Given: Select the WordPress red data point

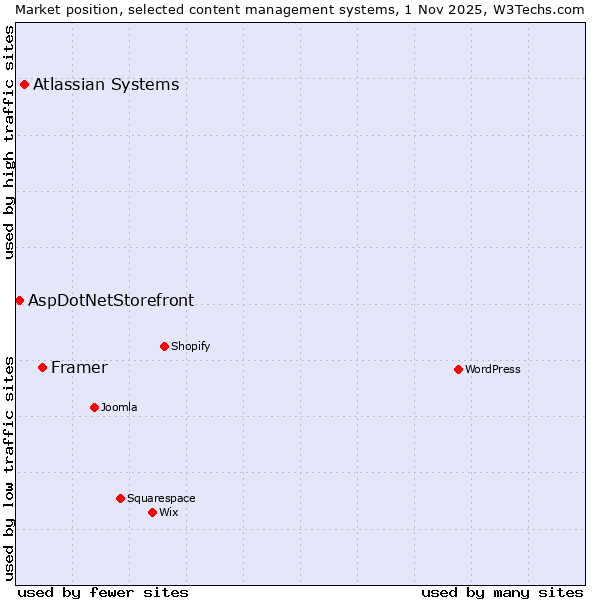Looking at the screenshot, I should (458, 369).
